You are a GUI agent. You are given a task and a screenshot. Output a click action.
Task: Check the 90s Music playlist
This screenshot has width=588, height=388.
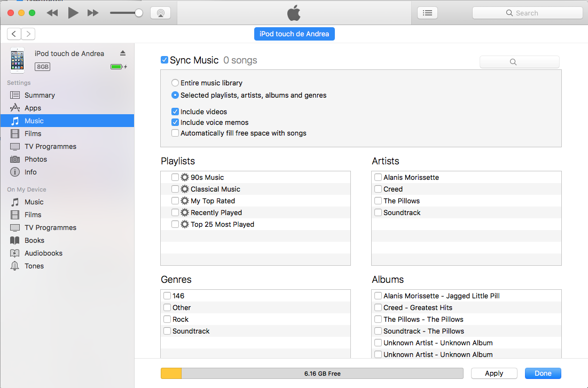175,177
